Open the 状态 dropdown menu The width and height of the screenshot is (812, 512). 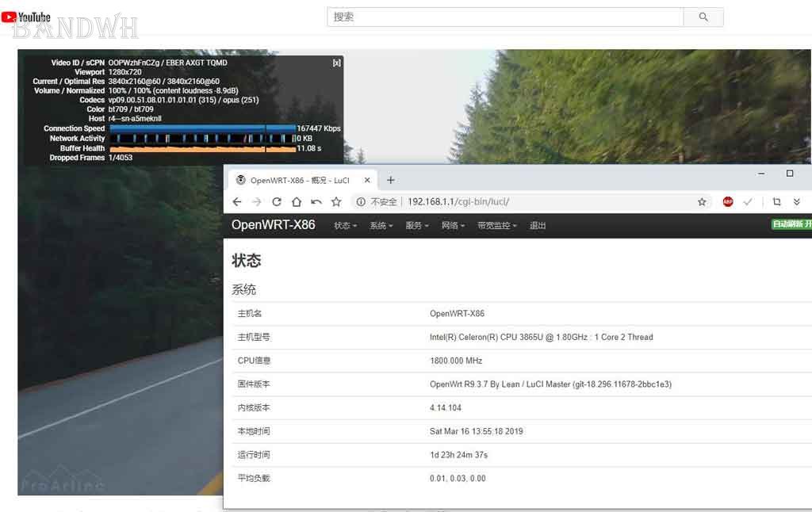pos(345,226)
